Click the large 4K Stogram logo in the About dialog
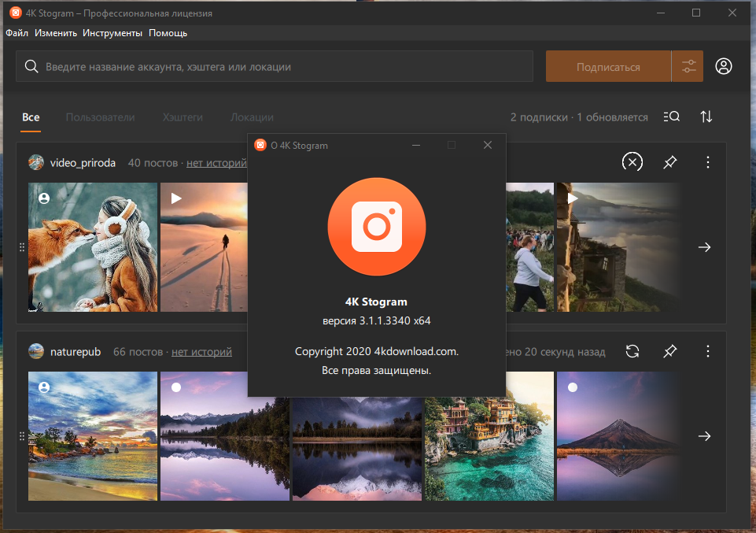 point(377,227)
